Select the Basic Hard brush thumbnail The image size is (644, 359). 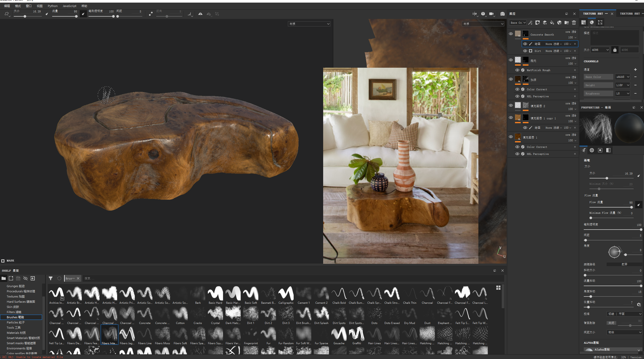pos(215,294)
